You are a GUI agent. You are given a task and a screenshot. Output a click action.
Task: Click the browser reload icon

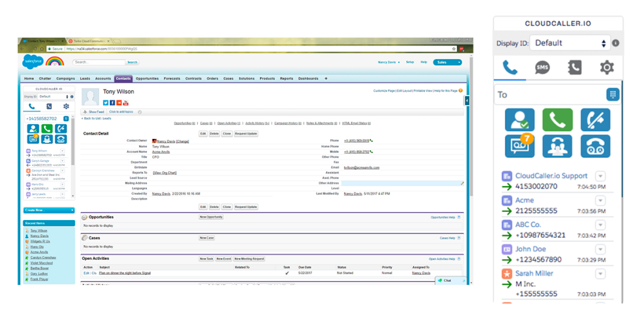point(35,48)
